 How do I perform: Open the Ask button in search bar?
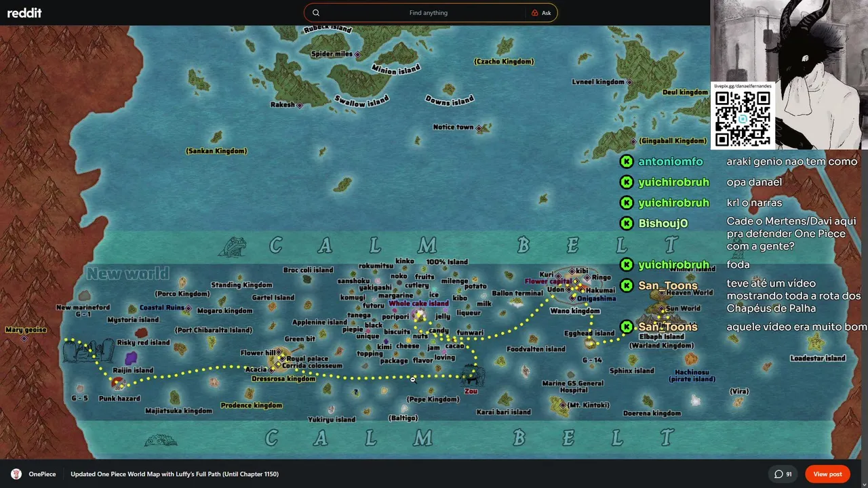coord(541,13)
